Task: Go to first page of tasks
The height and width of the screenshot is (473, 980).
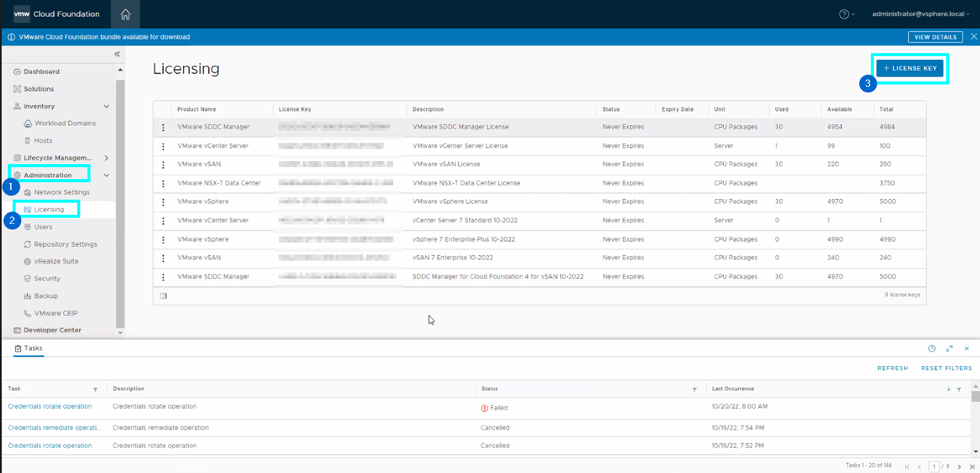Action: [x=907, y=466]
